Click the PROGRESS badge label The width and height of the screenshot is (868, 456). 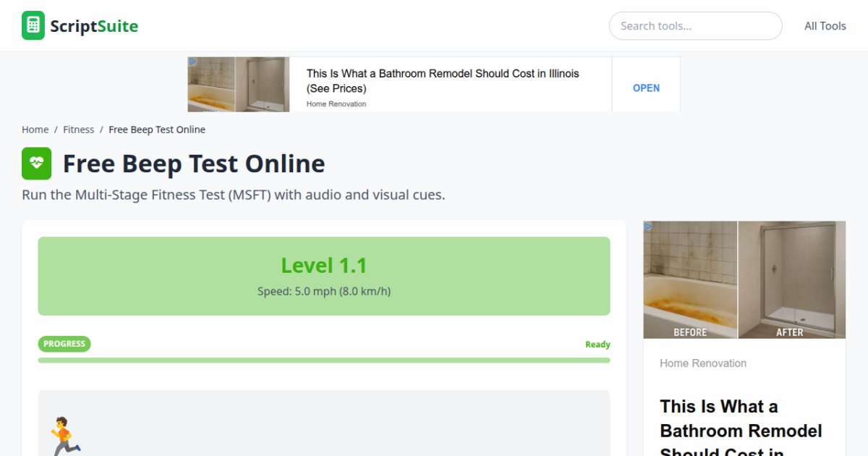coord(64,344)
